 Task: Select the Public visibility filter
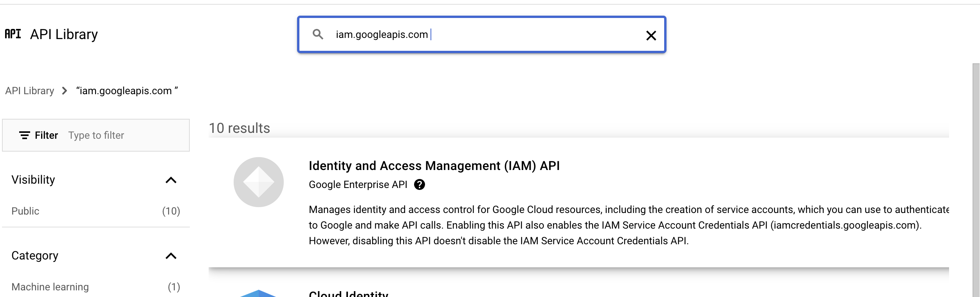pyautogui.click(x=25, y=211)
